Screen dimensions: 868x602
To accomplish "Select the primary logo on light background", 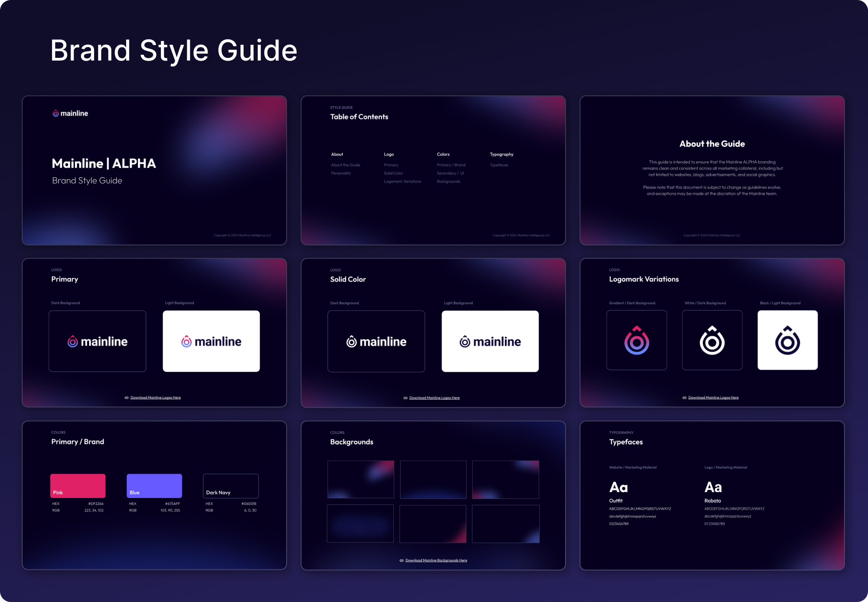I will (x=211, y=341).
